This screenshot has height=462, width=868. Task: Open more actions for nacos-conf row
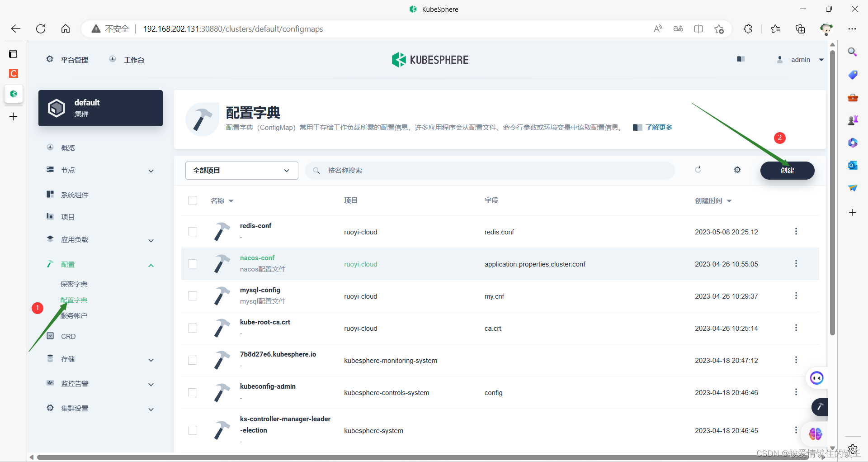pos(796,263)
